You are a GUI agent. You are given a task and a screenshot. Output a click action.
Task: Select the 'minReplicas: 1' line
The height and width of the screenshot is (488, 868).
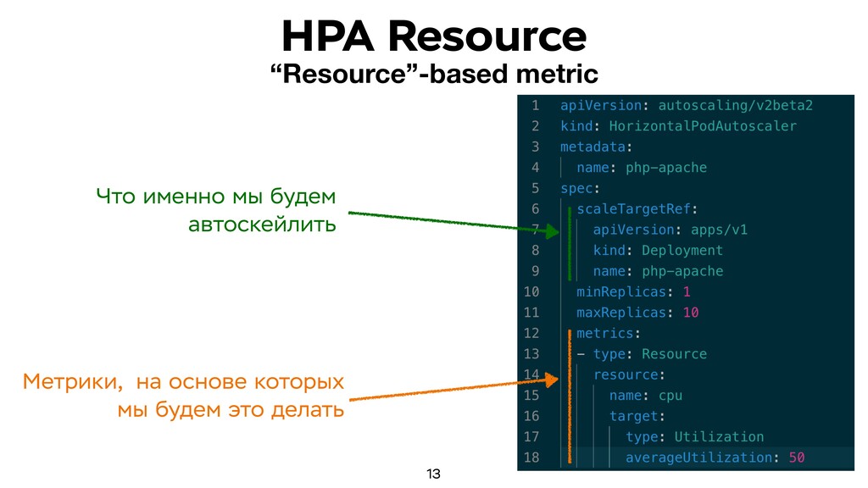click(x=633, y=291)
